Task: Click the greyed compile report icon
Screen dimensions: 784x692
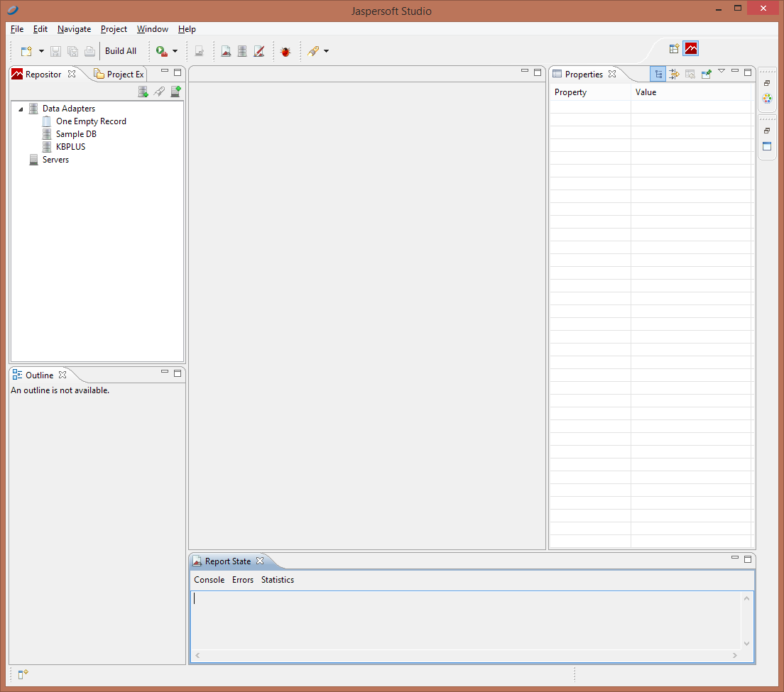Action: point(199,51)
